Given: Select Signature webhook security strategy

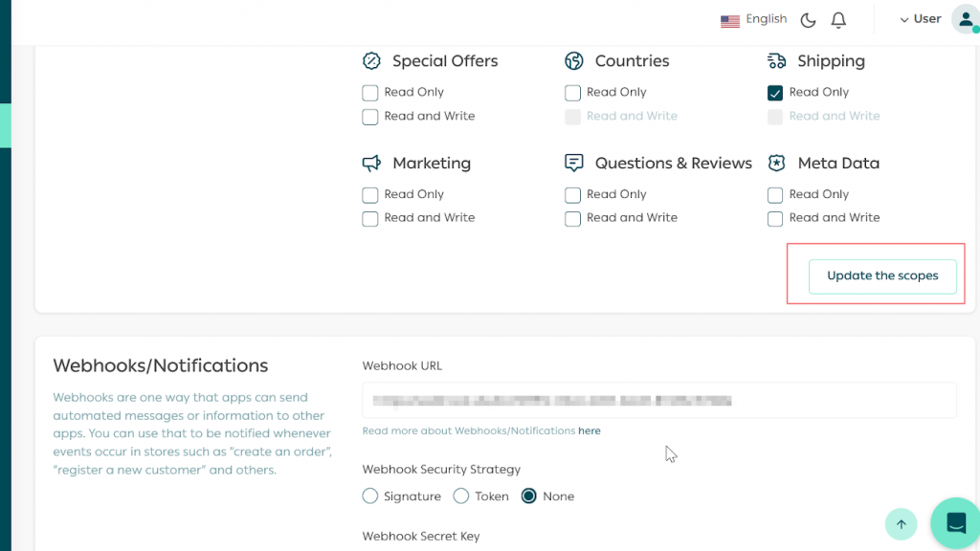Looking at the screenshot, I should pyautogui.click(x=370, y=496).
